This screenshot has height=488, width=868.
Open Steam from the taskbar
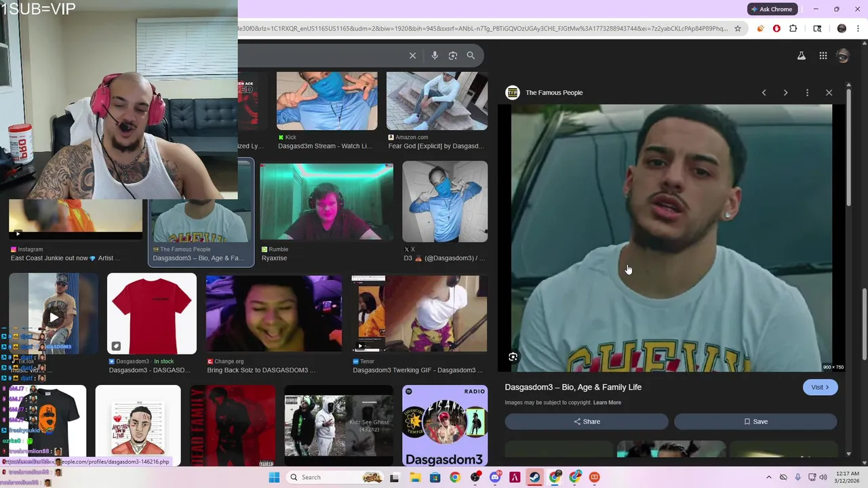[x=535, y=477]
